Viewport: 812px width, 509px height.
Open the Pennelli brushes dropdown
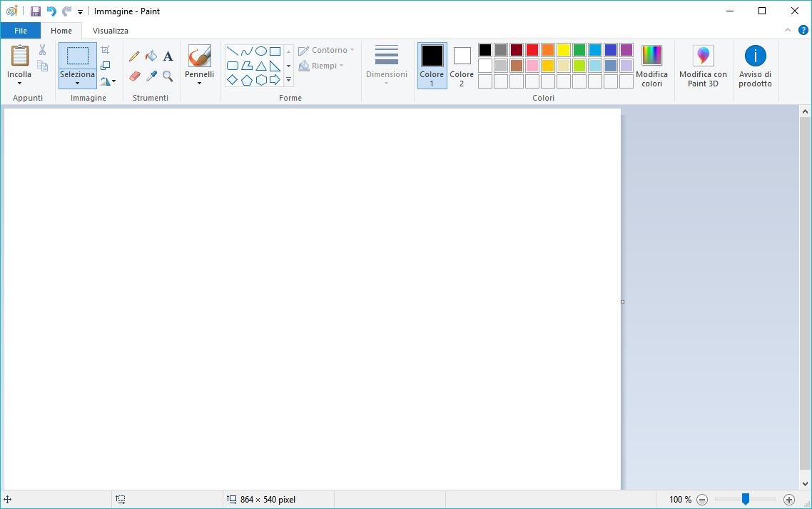click(x=199, y=84)
